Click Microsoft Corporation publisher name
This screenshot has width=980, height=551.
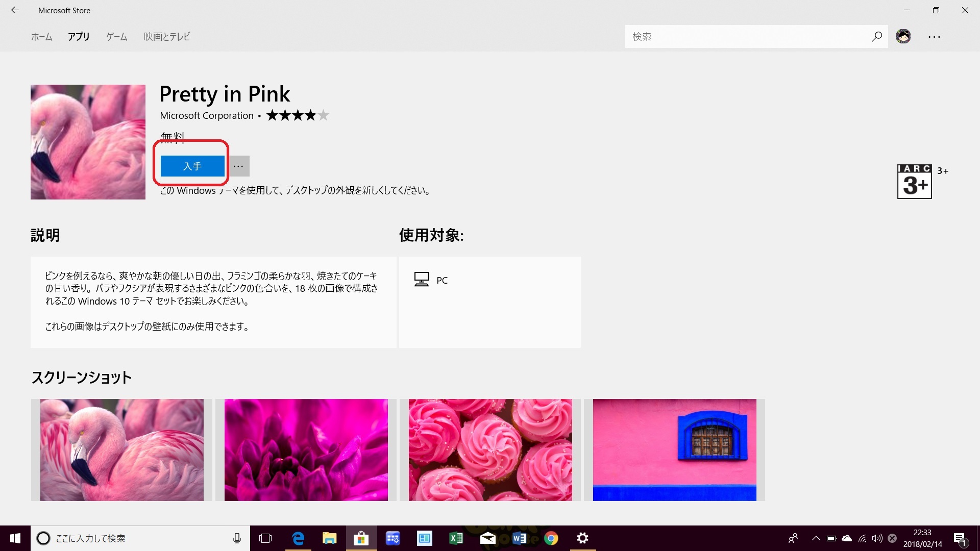pyautogui.click(x=207, y=116)
